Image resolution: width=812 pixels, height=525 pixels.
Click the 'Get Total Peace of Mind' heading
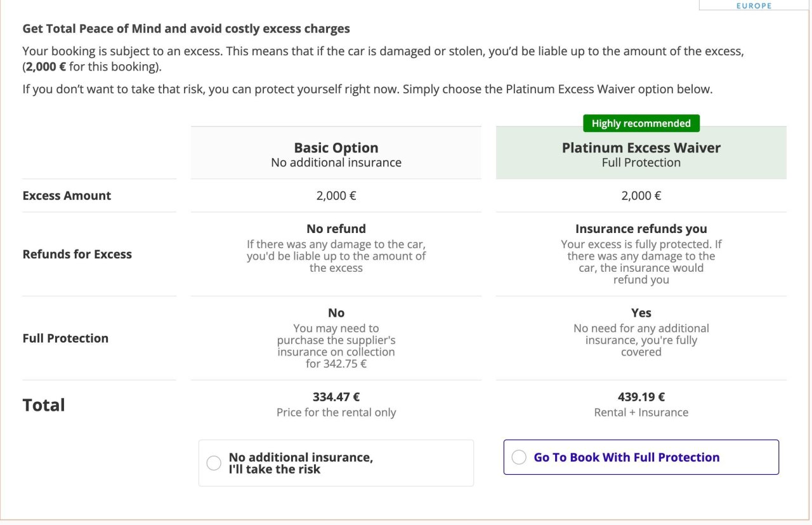tap(186, 29)
